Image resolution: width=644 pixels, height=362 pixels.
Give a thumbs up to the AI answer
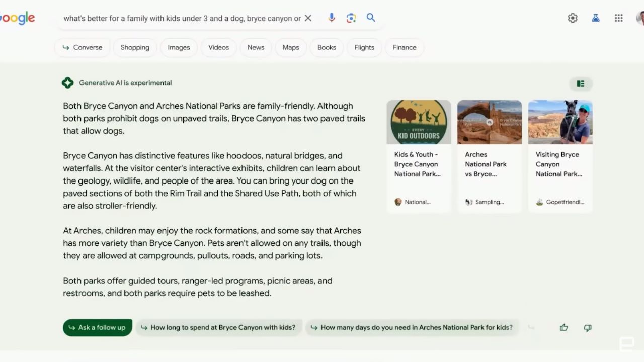563,328
